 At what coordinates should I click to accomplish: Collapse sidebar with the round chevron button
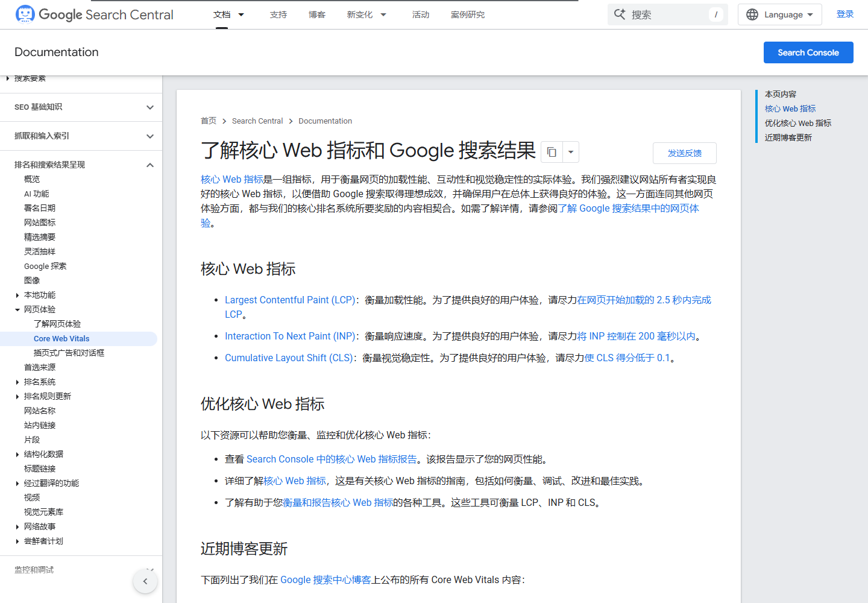pos(145,581)
